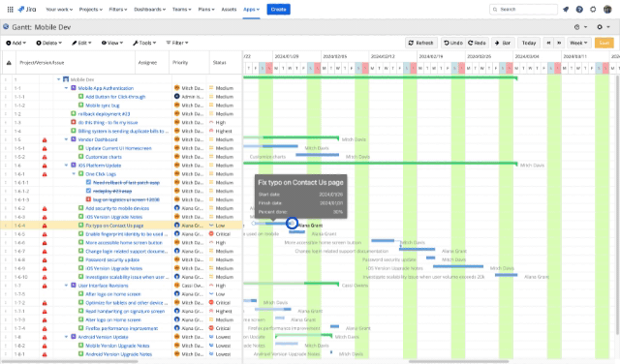
Task: Click the warning triangle column header
Action: (x=9, y=63)
